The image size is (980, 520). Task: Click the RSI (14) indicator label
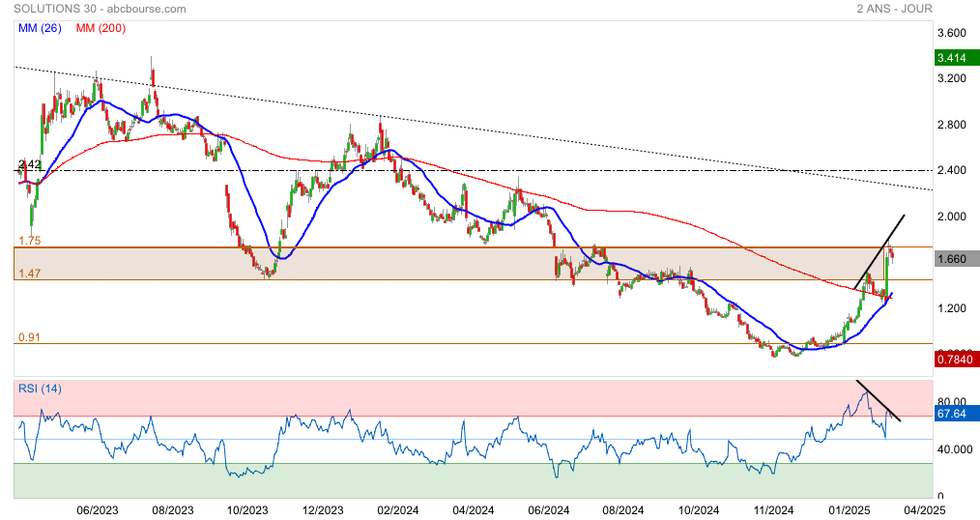click(x=40, y=389)
